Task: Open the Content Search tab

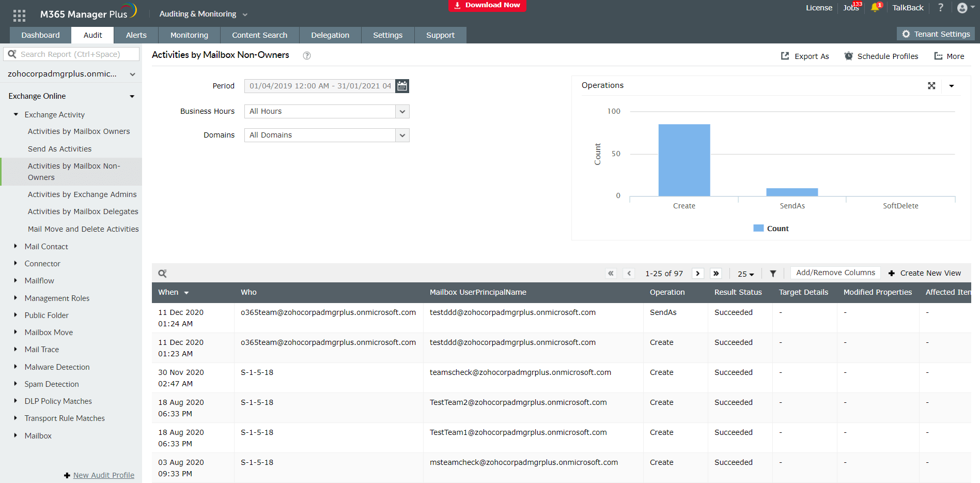Action: click(x=259, y=35)
